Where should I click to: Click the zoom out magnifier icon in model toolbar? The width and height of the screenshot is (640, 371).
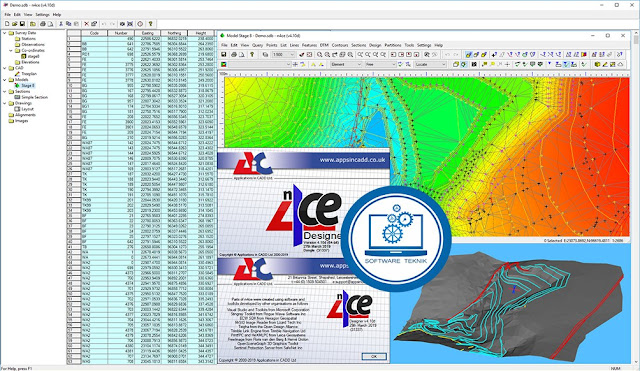(x=327, y=54)
